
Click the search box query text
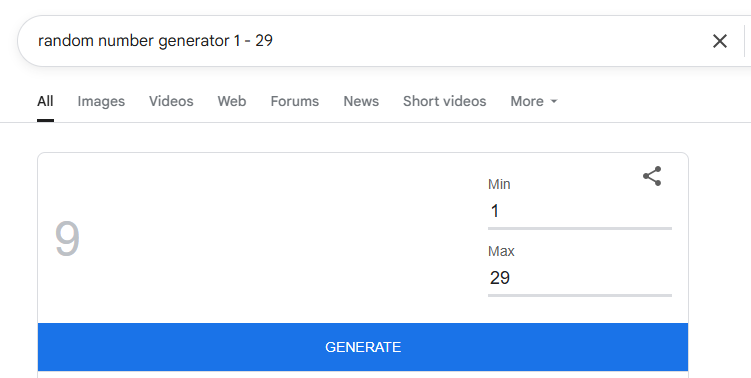click(x=155, y=41)
